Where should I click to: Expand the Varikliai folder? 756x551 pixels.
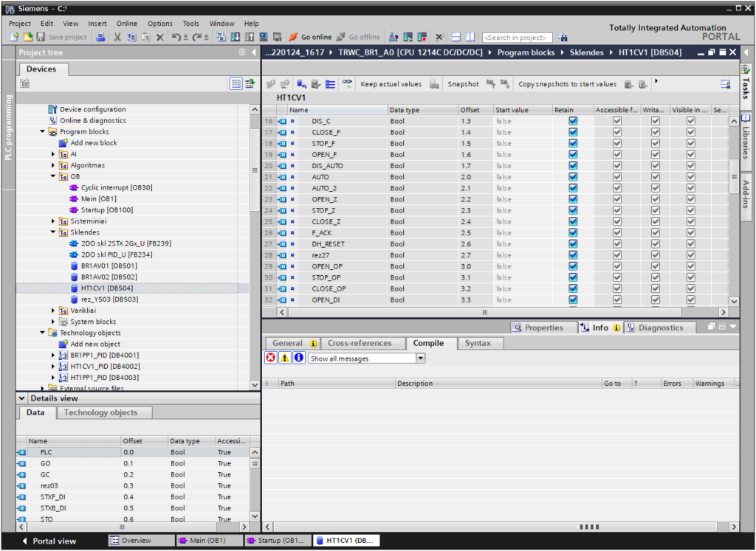(x=53, y=311)
